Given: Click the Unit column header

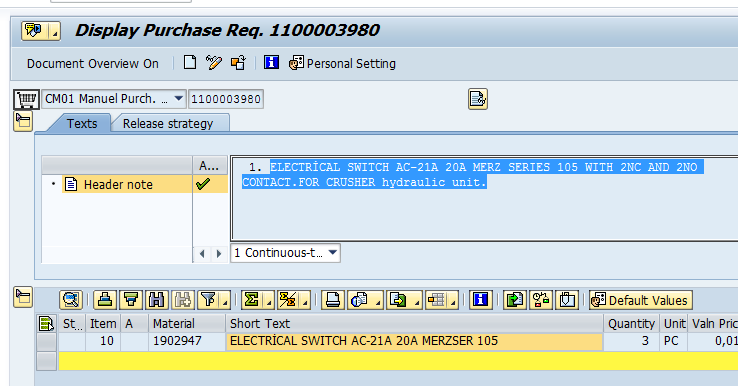Looking at the screenshot, I should pos(674,323).
